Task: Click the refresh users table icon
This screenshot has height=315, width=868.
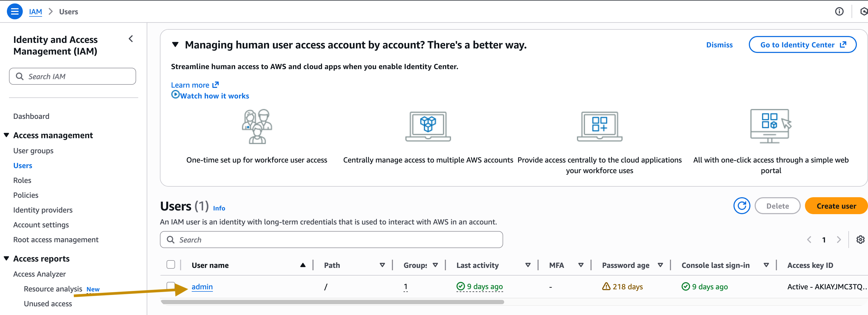Action: point(742,206)
